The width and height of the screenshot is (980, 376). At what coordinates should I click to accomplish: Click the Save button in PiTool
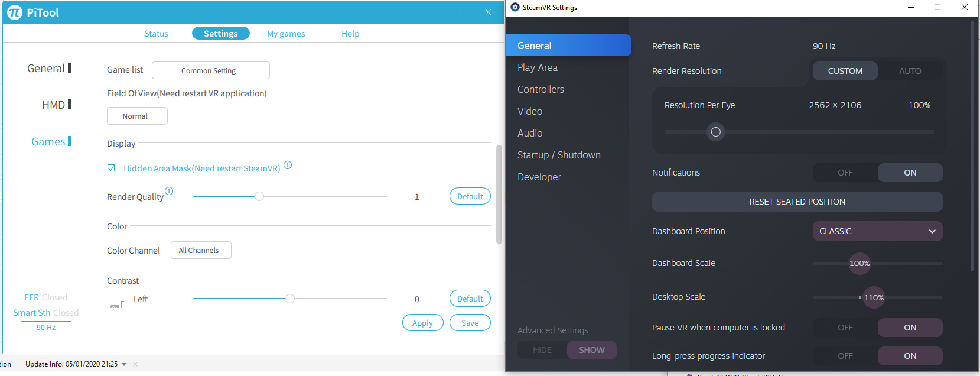(x=470, y=323)
